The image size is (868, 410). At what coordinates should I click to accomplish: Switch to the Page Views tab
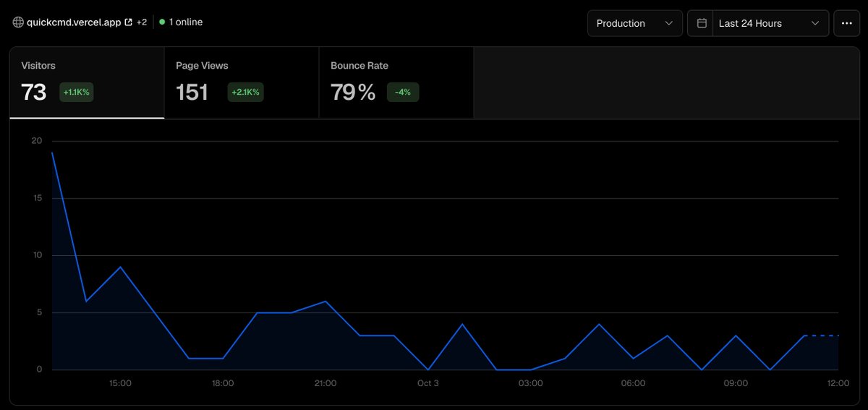242,82
